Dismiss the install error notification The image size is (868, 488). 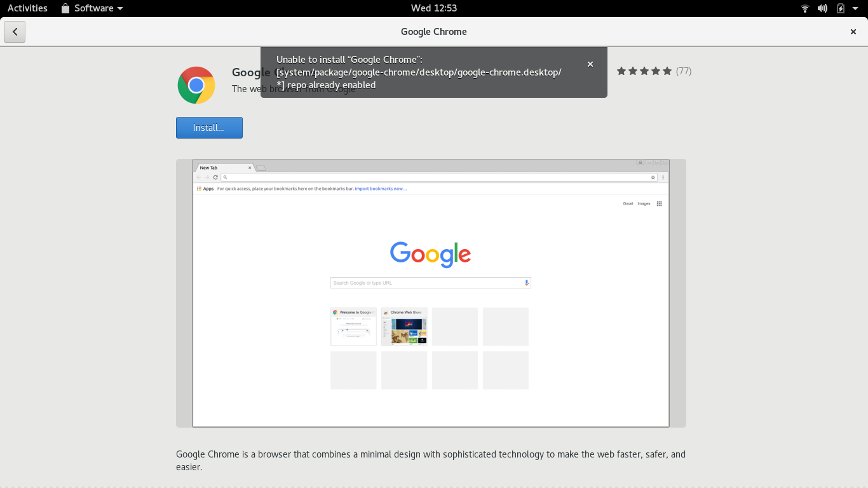coord(590,64)
